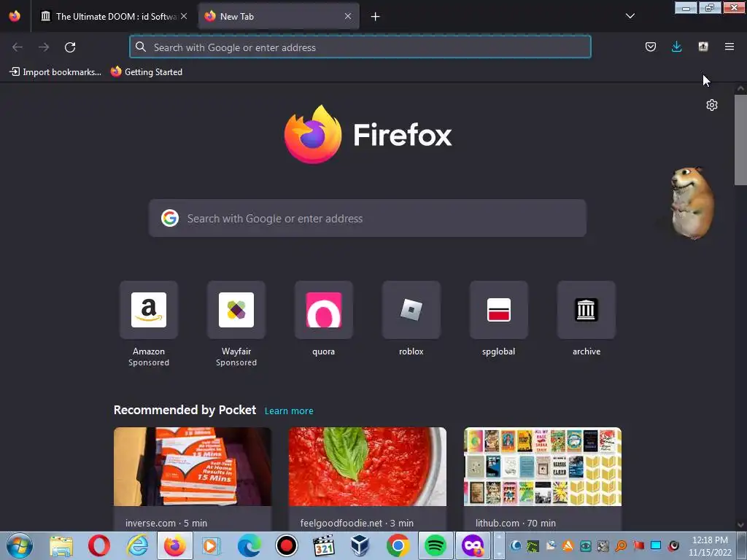Screen dimensions: 747x560
Task: Launch VirtualBox from the taskbar
Action: 360,545
